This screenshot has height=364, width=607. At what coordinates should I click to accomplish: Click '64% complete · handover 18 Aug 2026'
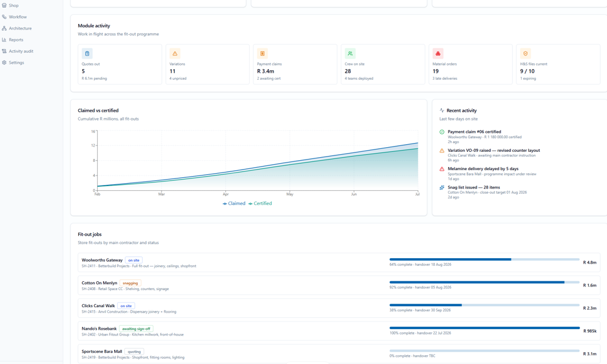[420, 265]
